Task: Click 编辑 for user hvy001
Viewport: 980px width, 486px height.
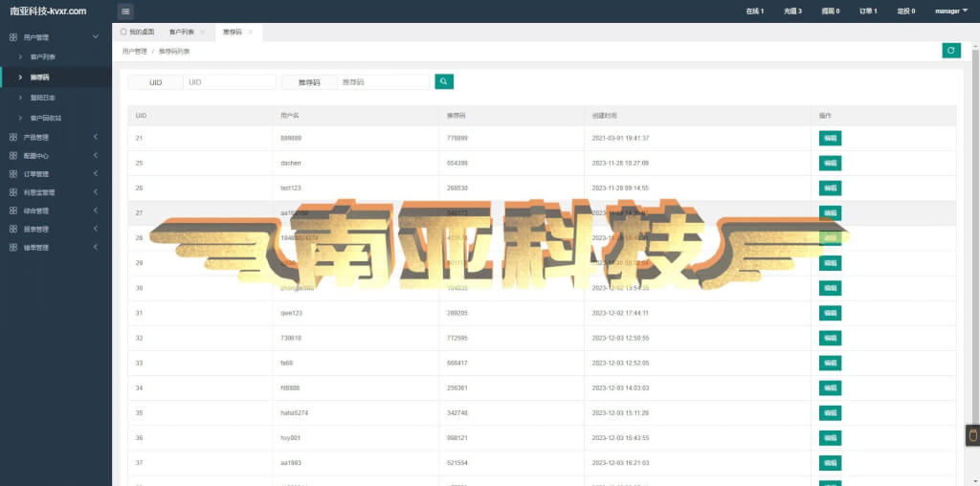Action: click(x=830, y=438)
